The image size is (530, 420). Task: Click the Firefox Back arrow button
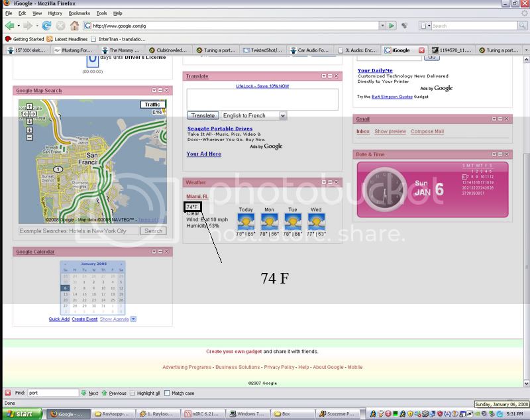[x=10, y=26]
